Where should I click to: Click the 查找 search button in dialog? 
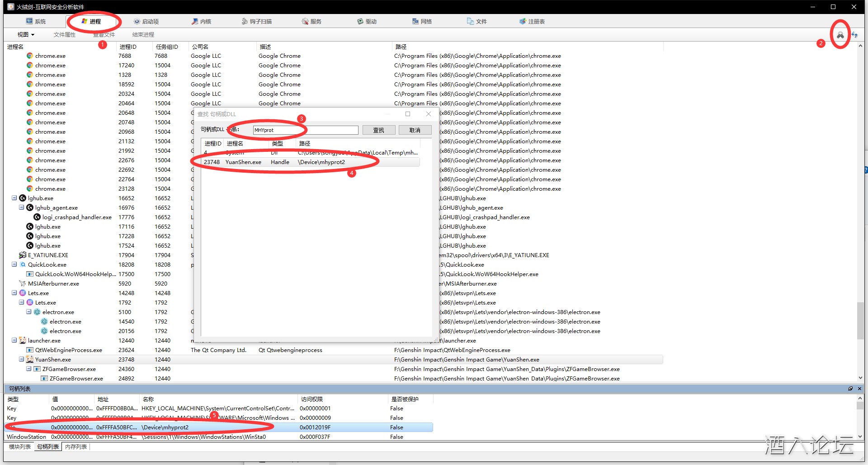[379, 130]
